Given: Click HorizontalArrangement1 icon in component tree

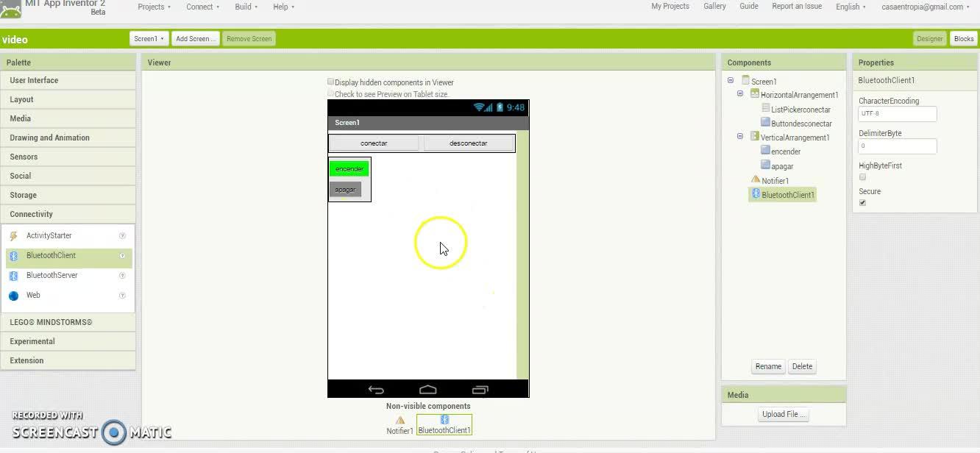Looking at the screenshot, I should [755, 94].
